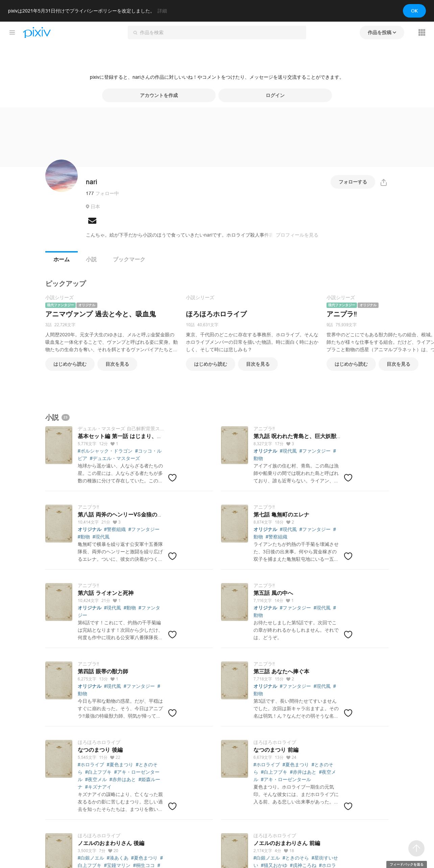This screenshot has width=434, height=868.
Task: Open the apps grid icon
Action: pyautogui.click(x=422, y=32)
